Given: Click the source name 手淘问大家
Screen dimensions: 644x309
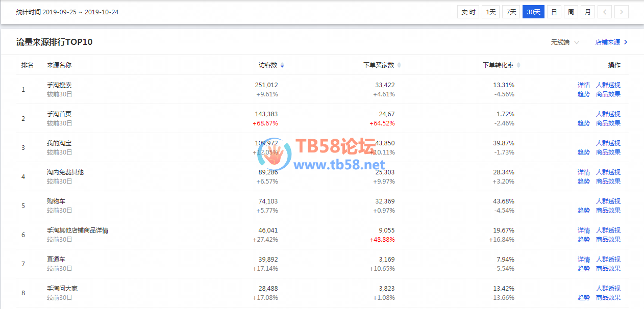Looking at the screenshot, I should coord(62,289).
